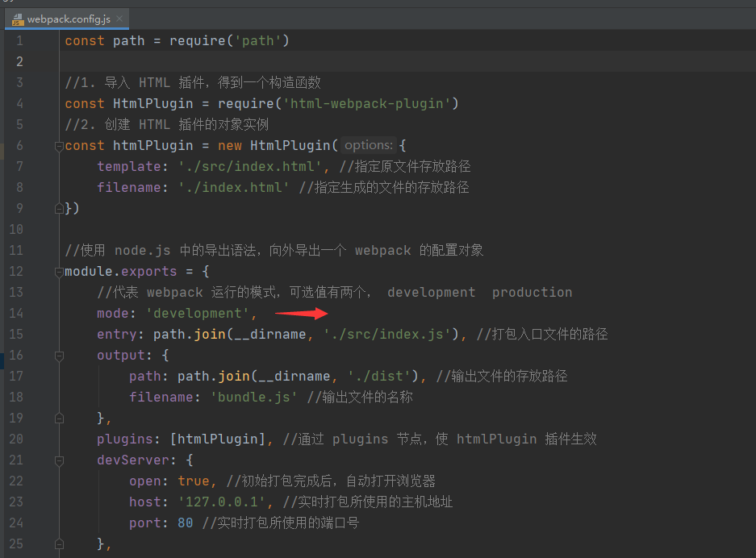Viewport: 756px width, 558px height.
Task: Click fold end marker at line 19
Action: pos(60,418)
